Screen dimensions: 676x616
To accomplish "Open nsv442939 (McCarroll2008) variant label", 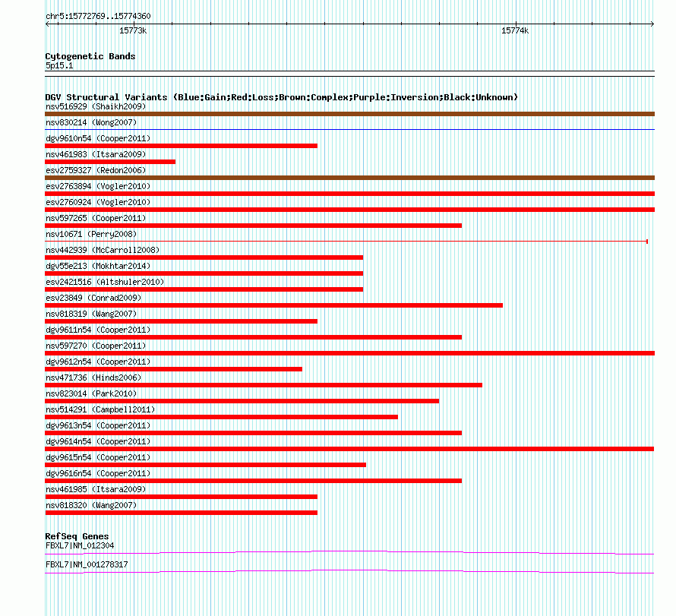I will pos(103,250).
